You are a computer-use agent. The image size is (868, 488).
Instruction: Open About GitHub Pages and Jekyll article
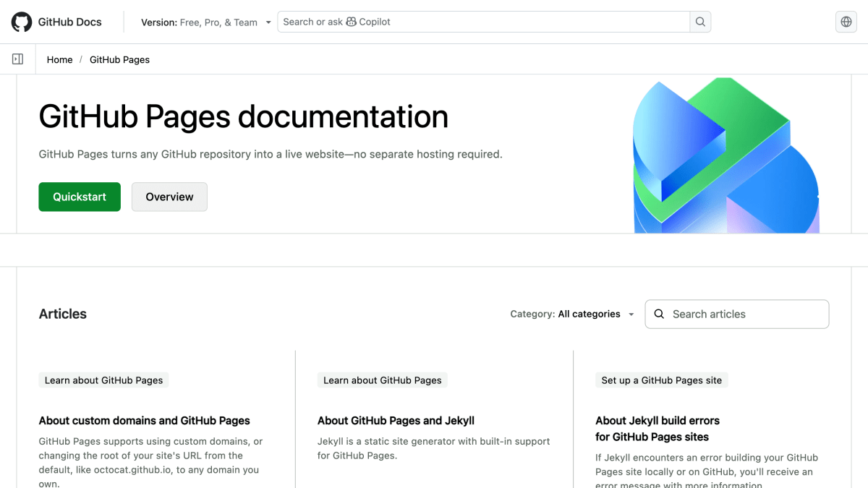tap(396, 420)
